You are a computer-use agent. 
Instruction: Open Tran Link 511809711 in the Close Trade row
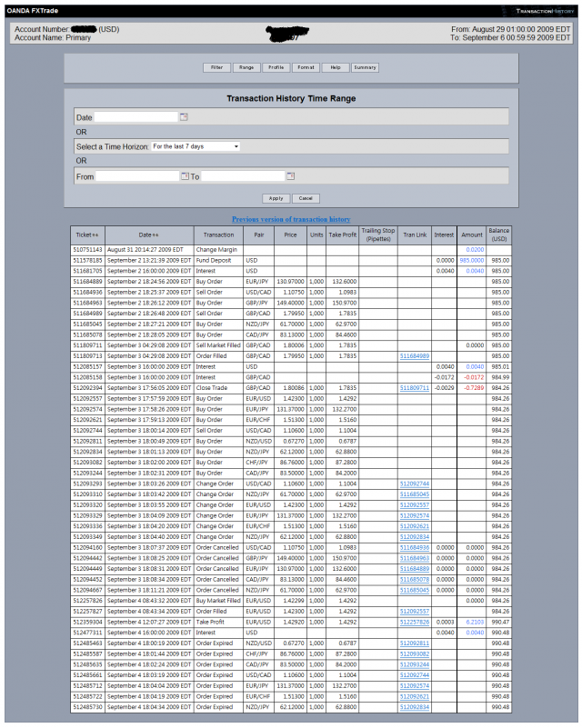pyautogui.click(x=415, y=388)
